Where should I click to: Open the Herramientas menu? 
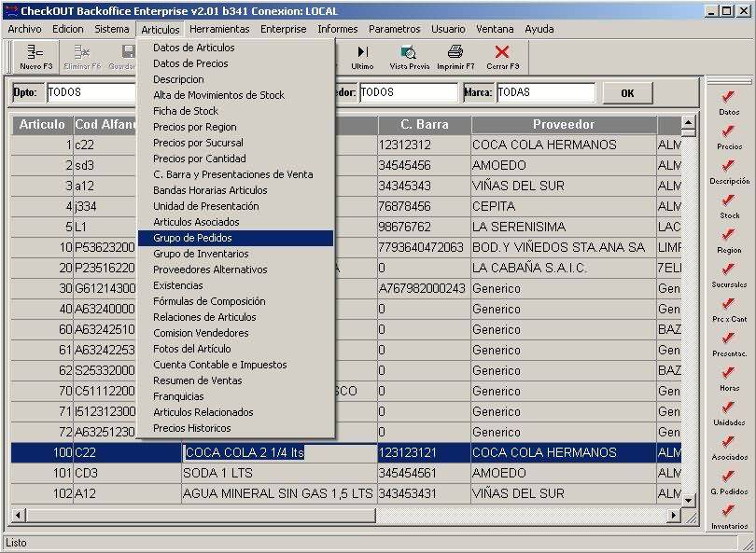[219, 29]
